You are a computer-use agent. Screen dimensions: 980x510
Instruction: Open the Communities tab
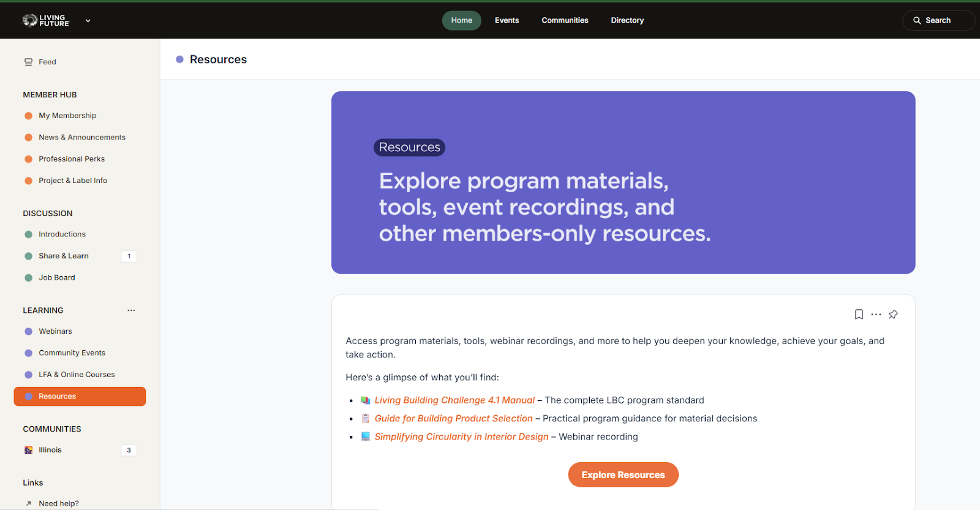pos(565,20)
